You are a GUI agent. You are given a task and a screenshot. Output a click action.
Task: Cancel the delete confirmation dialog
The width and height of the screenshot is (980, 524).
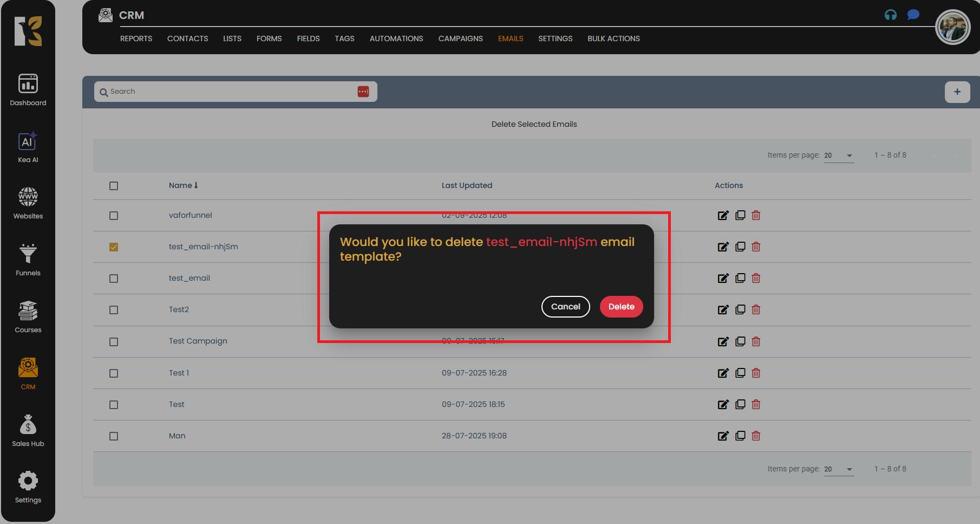[565, 307]
